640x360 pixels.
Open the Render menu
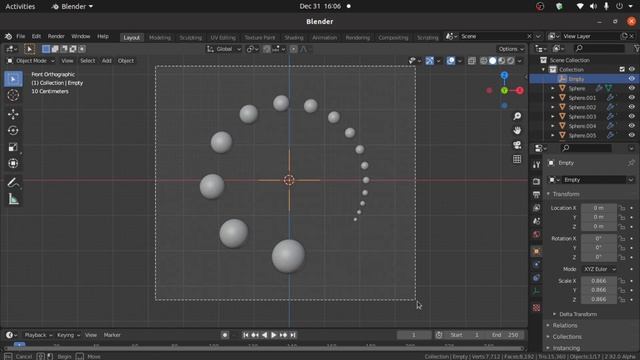tap(56, 36)
